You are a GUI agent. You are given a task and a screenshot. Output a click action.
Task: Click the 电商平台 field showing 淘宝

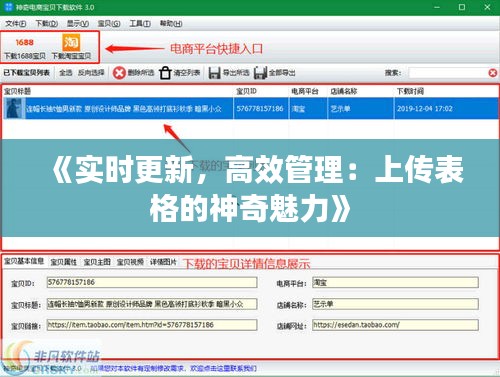pos(395,282)
